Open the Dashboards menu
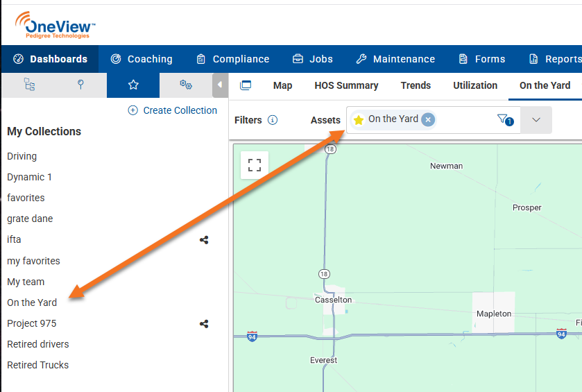Viewport: 582px width, 392px height. pyautogui.click(x=50, y=59)
